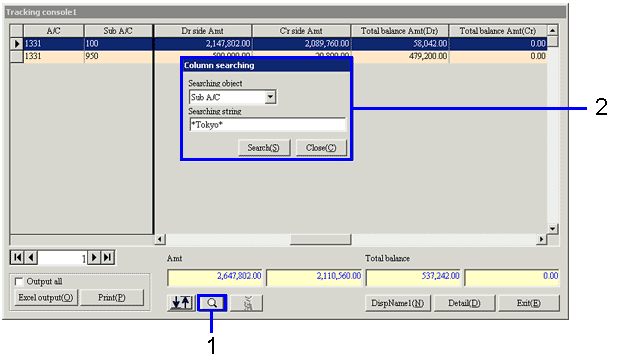618x363 pixels.
Task: Click the DispName1(N) button
Action: pyautogui.click(x=398, y=303)
